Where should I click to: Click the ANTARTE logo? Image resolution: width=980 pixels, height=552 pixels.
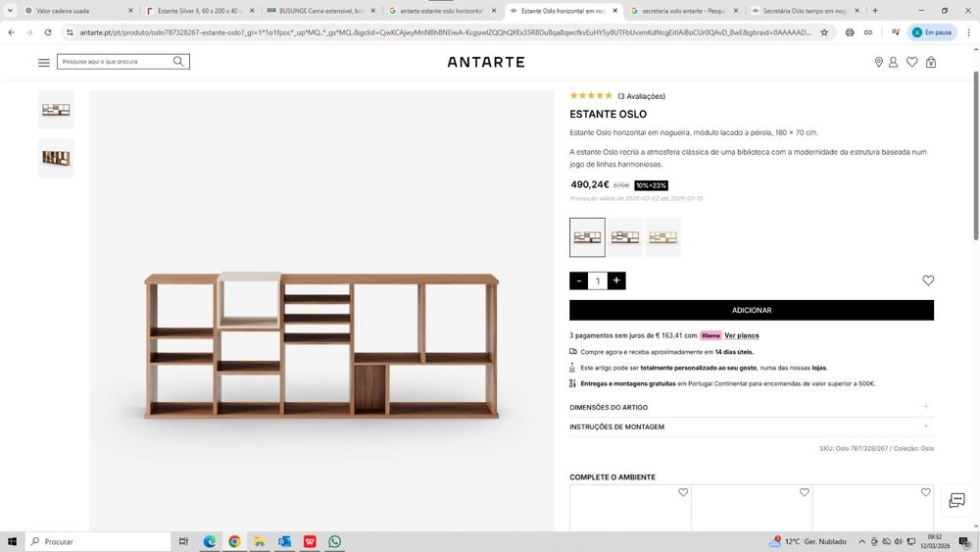(486, 62)
